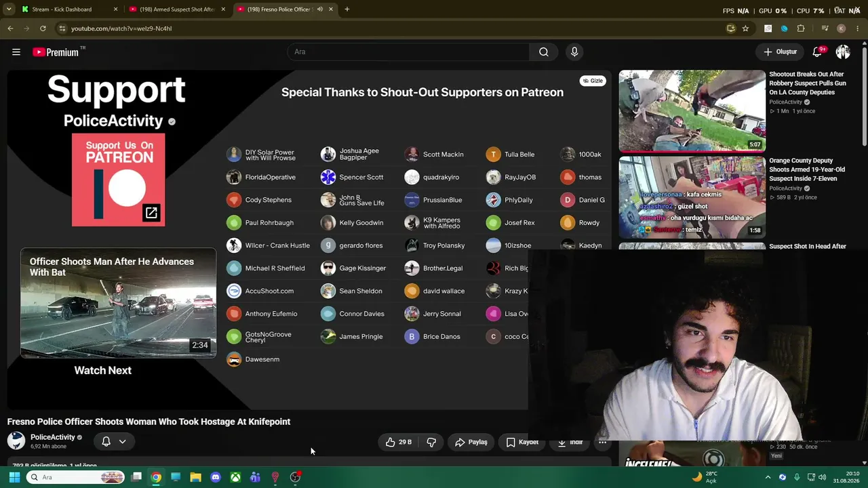Image resolution: width=868 pixels, height=488 pixels.
Task: Click supporter name Kelly Goodwin
Action: pos(361,223)
